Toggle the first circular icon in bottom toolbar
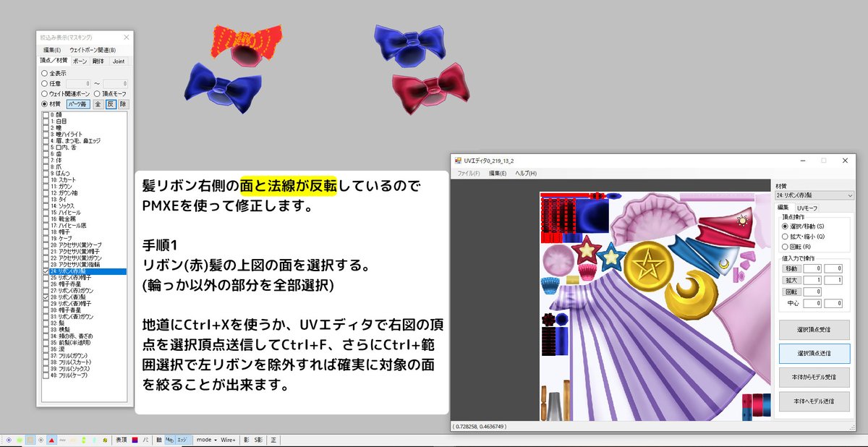This screenshot has height=447, width=868. click(x=9, y=440)
